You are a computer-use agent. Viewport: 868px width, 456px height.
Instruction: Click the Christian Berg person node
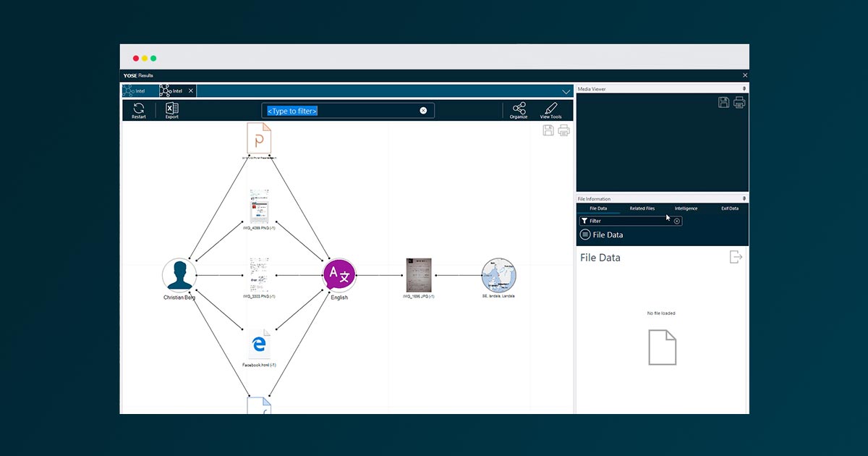[179, 276]
